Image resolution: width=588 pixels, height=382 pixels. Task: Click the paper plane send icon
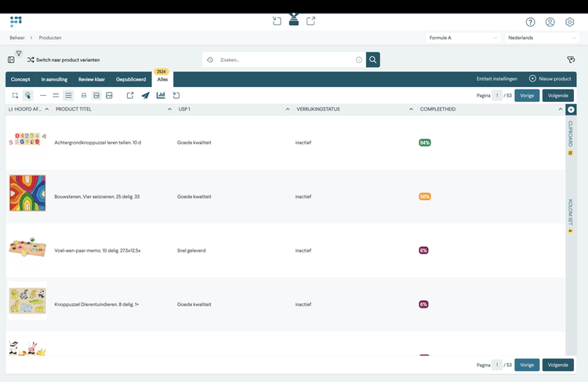146,96
